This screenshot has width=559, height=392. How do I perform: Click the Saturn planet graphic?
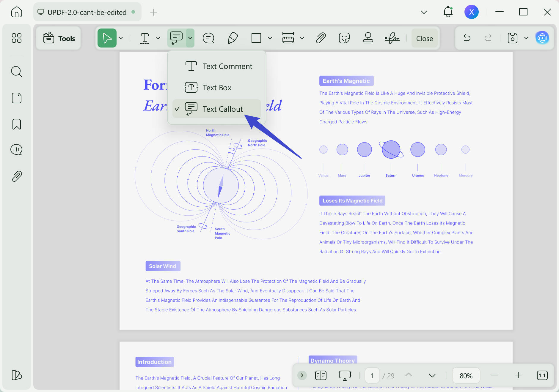[x=391, y=149]
